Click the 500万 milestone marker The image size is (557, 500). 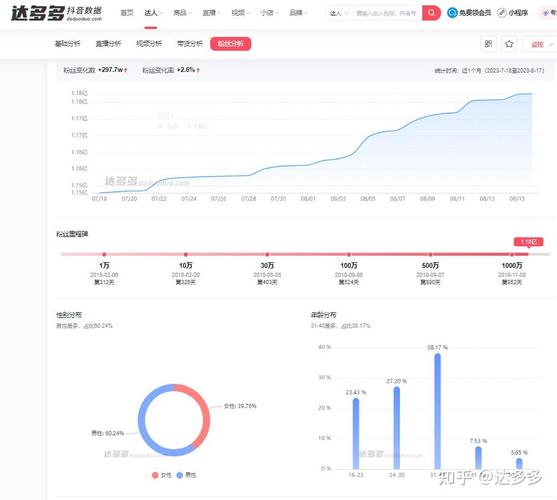[430, 255]
